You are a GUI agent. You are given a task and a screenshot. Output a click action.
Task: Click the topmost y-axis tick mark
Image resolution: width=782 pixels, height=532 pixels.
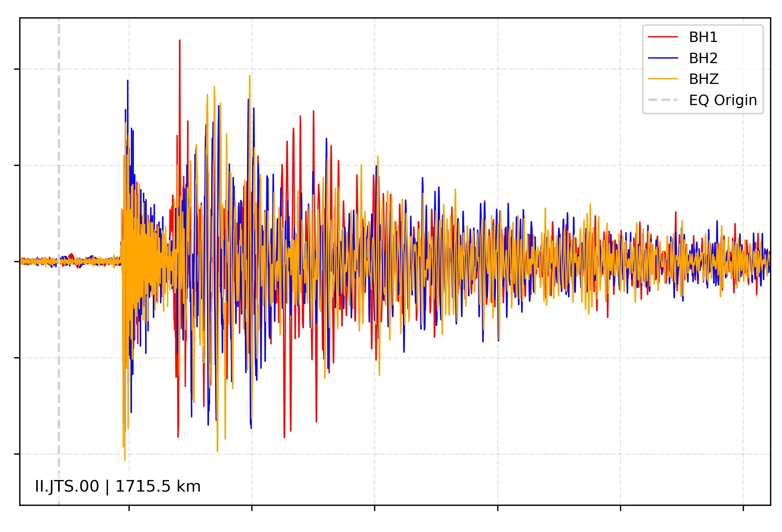[17, 69]
